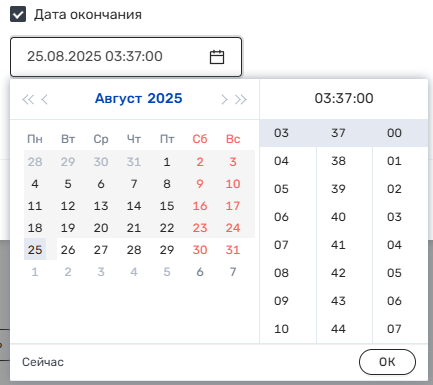Viewport: 433px width, 385px height.
Task: Select August 15 in the calendar
Action: click(167, 206)
